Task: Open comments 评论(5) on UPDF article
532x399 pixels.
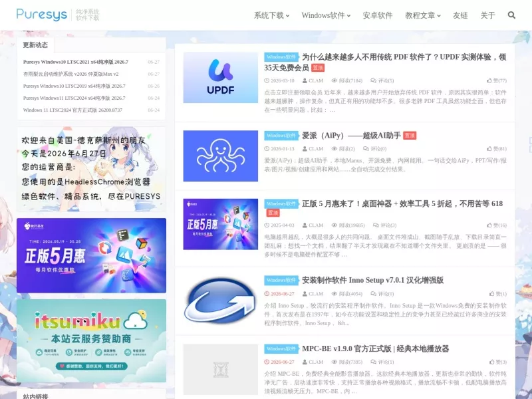Action: tap(382, 80)
